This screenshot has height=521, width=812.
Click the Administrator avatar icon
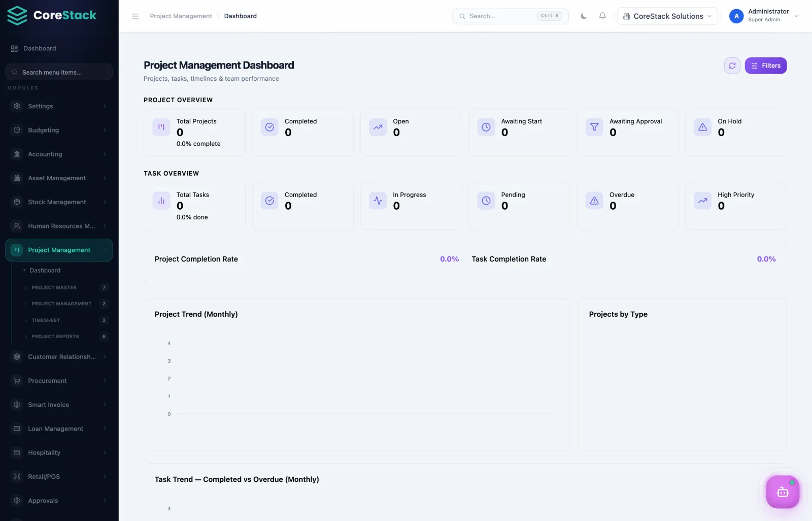[x=736, y=16]
